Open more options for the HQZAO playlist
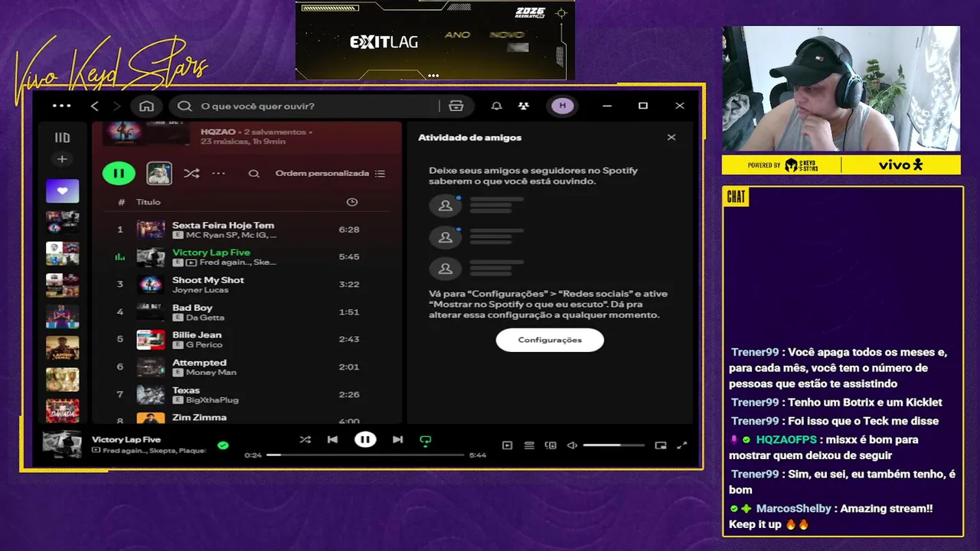This screenshot has height=551, width=980. click(x=219, y=174)
